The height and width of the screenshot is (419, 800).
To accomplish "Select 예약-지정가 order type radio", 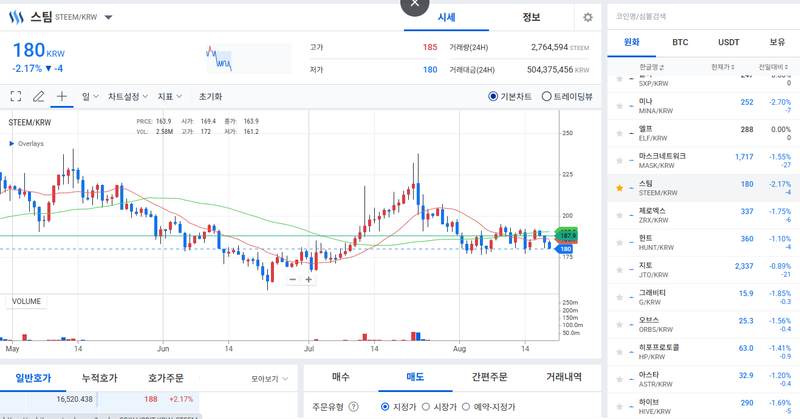I will (x=466, y=407).
